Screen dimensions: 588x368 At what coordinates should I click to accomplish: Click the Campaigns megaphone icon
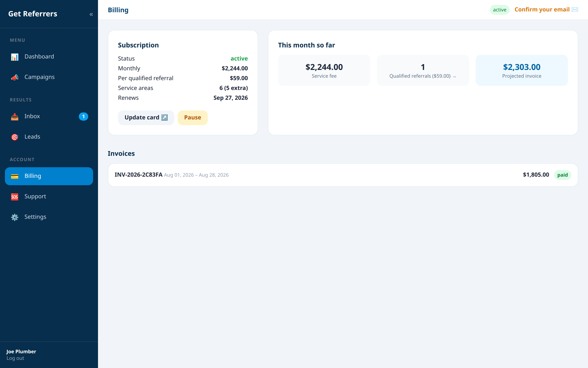[x=14, y=77]
